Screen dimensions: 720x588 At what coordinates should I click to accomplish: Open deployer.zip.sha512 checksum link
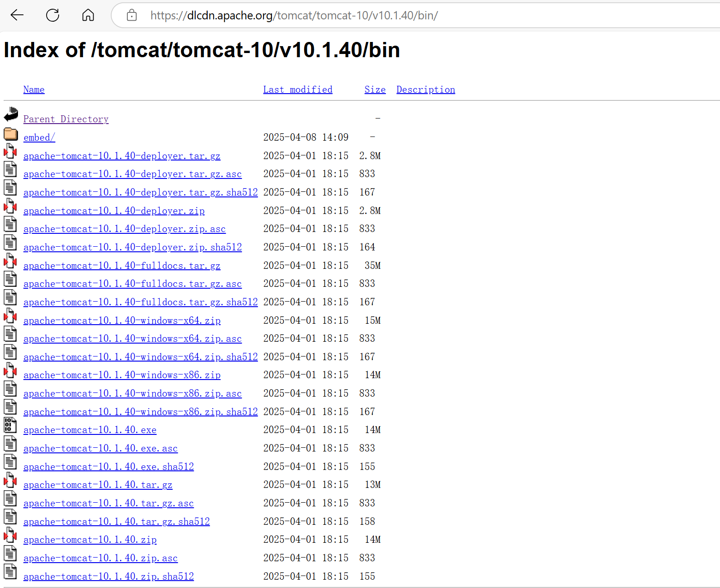tap(132, 247)
